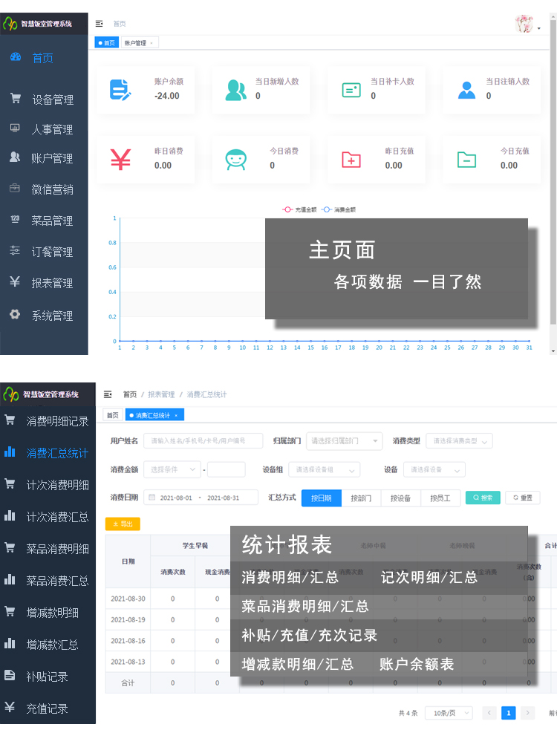Viewport: 557px width, 756px height.
Task: Select 按设备 summary mode
Action: click(x=401, y=498)
